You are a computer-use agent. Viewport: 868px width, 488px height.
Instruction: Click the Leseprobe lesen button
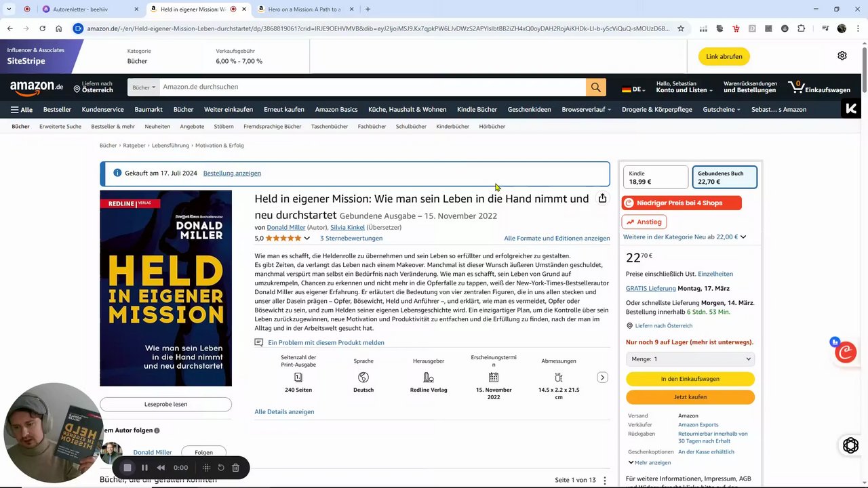click(x=165, y=404)
